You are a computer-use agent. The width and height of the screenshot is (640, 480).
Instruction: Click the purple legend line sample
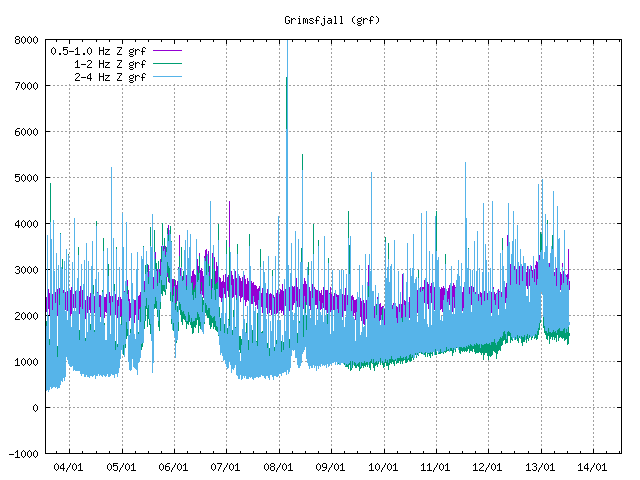(167, 51)
